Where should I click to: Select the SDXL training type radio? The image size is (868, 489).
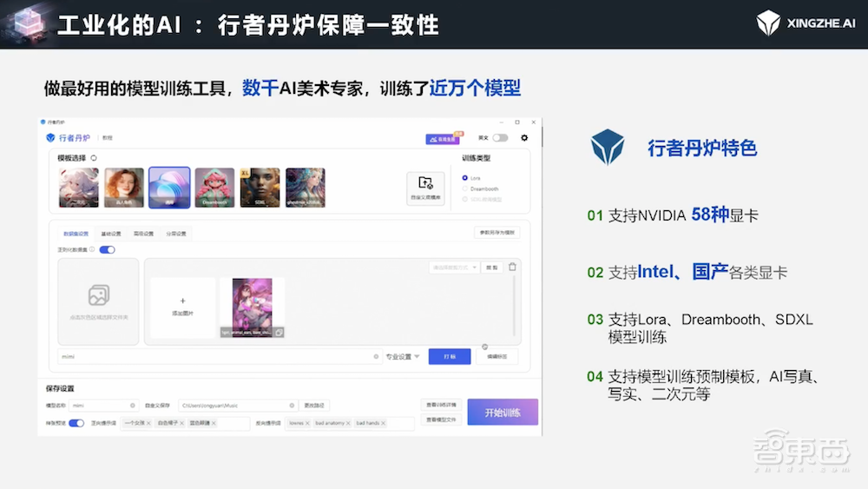point(465,200)
